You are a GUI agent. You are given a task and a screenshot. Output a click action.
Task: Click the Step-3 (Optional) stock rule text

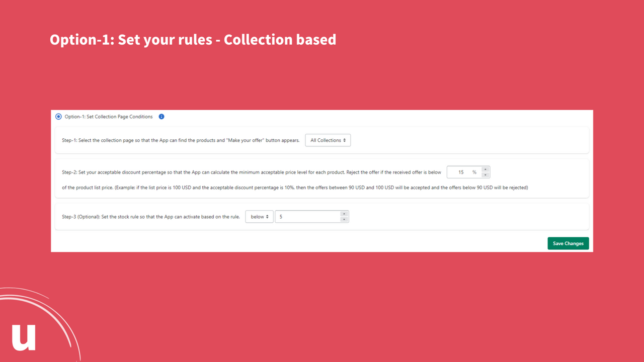click(151, 217)
